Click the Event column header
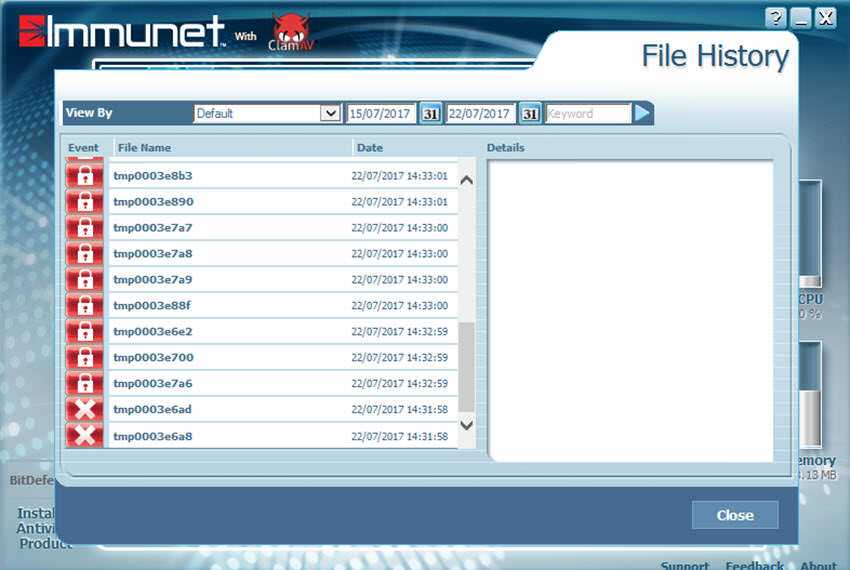Viewport: 850px width, 570px height. click(x=83, y=148)
